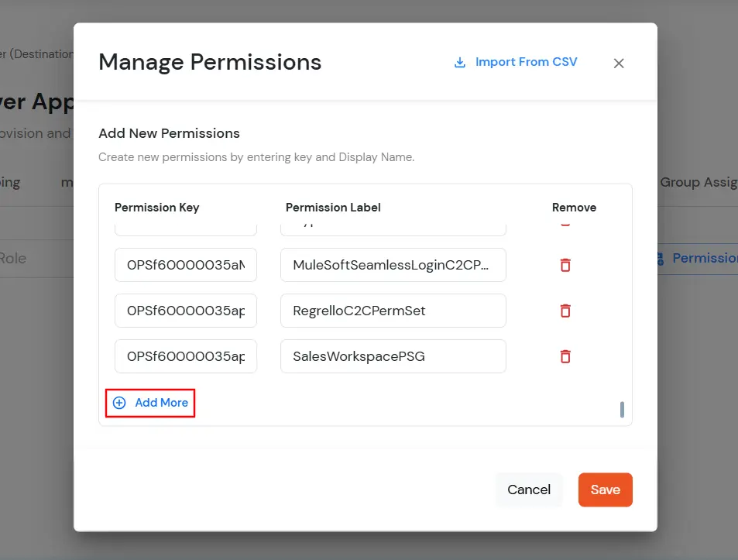Click the plus icon on Add More
This screenshot has width=738, height=560.
coord(118,403)
